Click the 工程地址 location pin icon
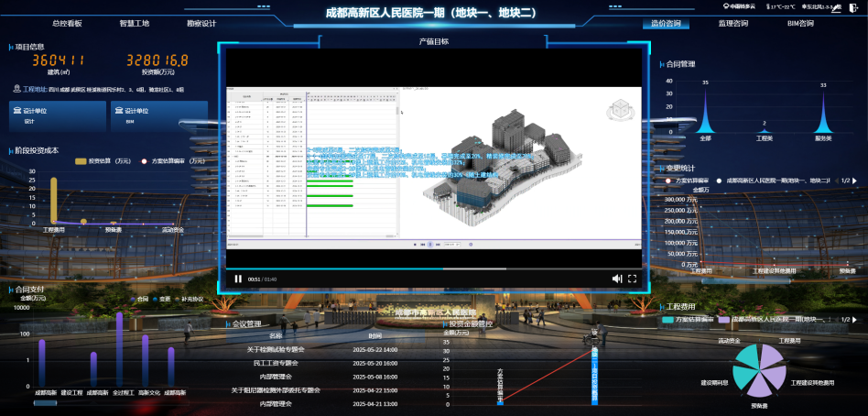868x416 pixels. coord(16,90)
